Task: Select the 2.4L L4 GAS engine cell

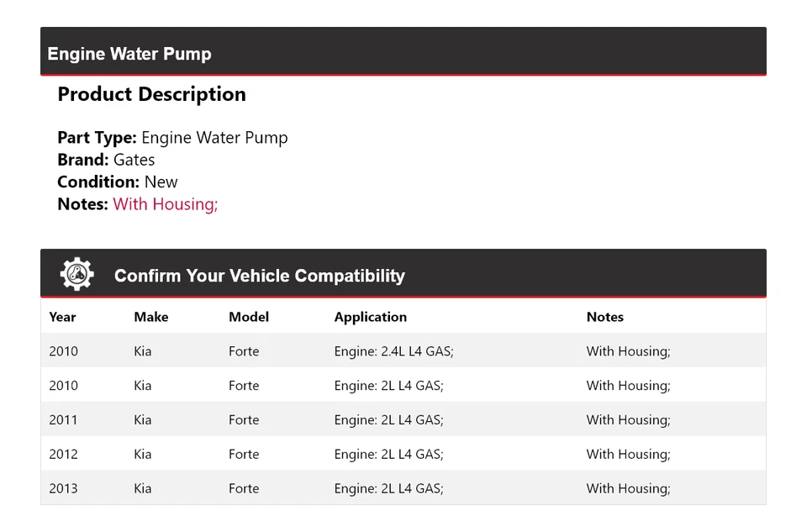Action: point(393,351)
